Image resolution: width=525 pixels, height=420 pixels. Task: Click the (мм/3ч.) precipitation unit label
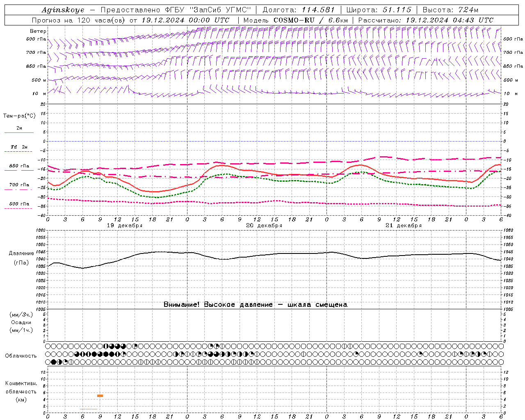coord(21,315)
